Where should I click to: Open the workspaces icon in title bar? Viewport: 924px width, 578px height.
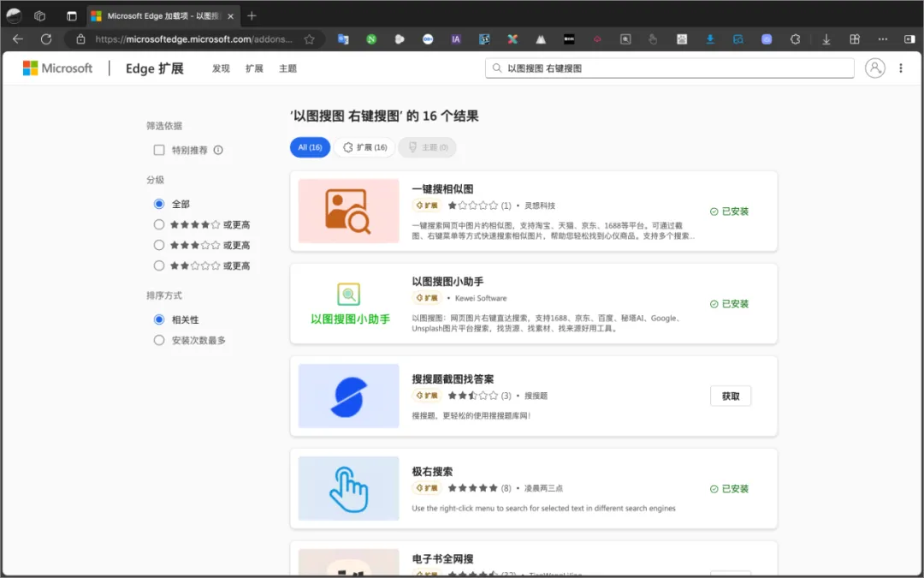(39, 16)
